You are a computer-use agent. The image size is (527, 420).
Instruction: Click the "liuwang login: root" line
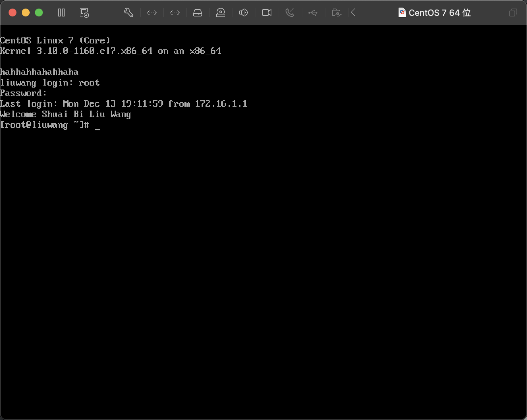click(50, 83)
